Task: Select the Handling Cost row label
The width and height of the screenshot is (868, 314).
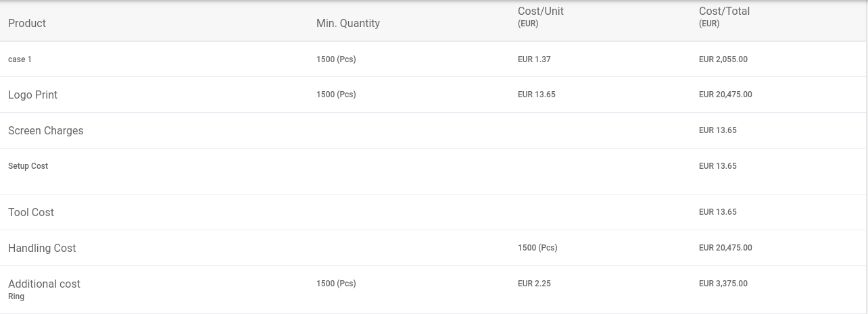Action: pos(42,248)
